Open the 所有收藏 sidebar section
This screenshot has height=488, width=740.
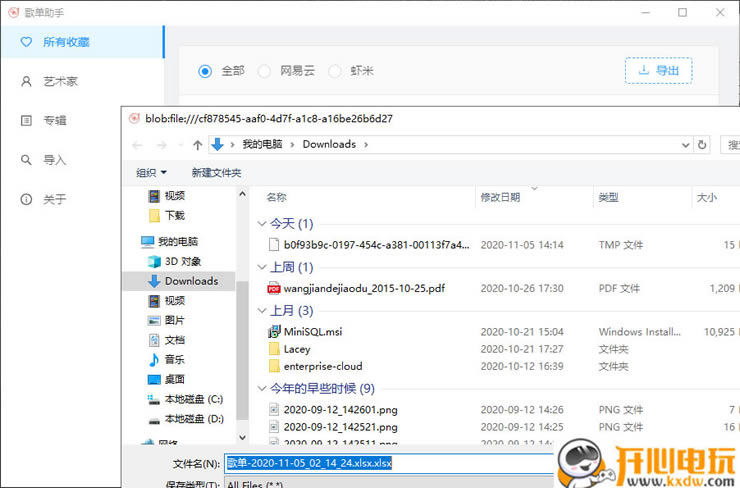(82, 42)
